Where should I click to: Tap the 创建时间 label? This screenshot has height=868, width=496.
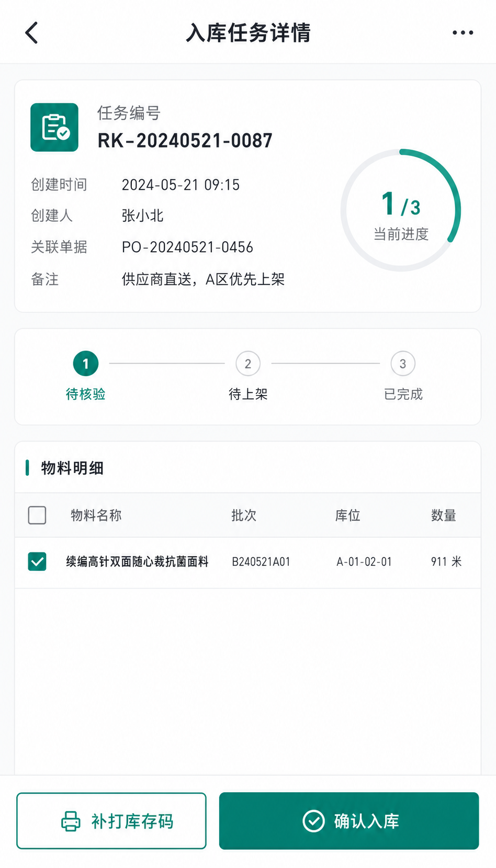(x=59, y=185)
